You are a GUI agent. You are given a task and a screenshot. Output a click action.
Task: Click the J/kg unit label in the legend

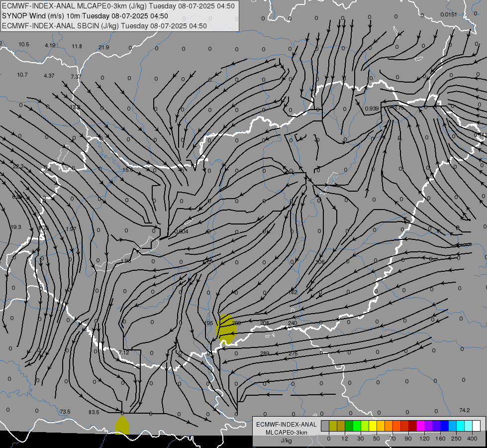click(x=287, y=441)
